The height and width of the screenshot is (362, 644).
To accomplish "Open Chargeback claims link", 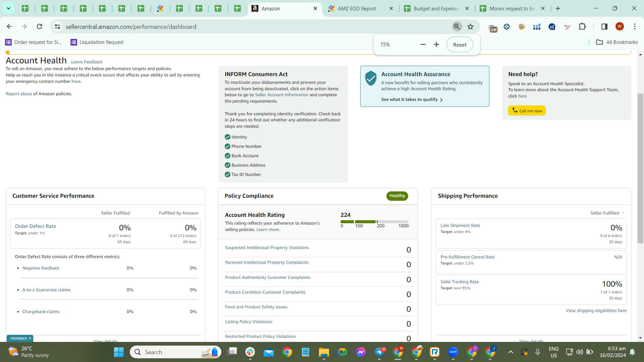I will [41, 312].
